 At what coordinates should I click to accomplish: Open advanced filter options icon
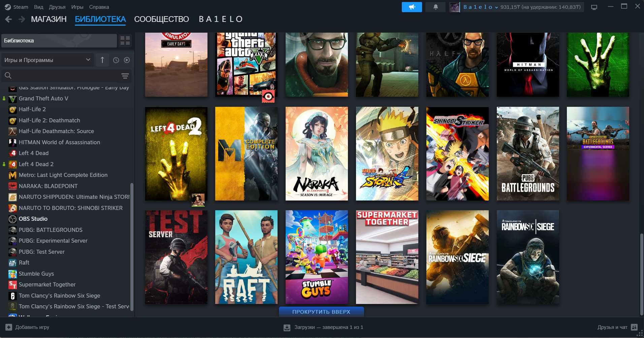click(x=125, y=76)
